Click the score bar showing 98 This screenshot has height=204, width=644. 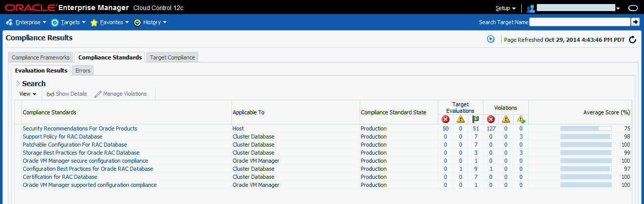pos(586,137)
